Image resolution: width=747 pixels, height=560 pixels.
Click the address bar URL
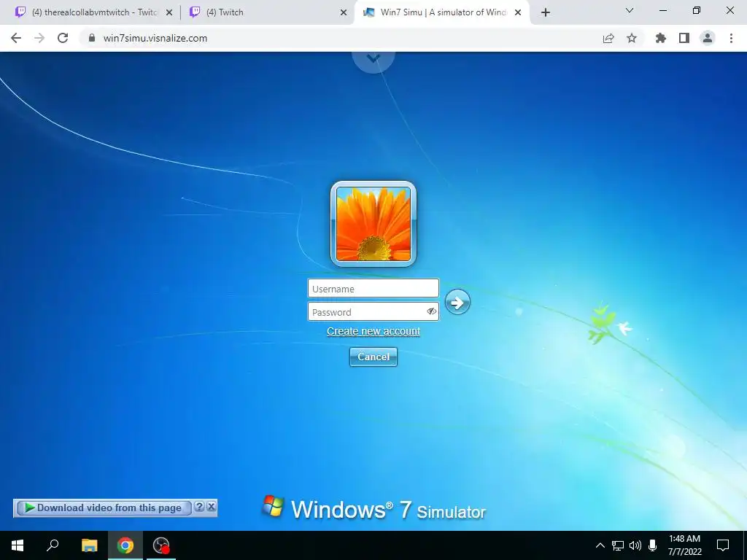(x=155, y=38)
